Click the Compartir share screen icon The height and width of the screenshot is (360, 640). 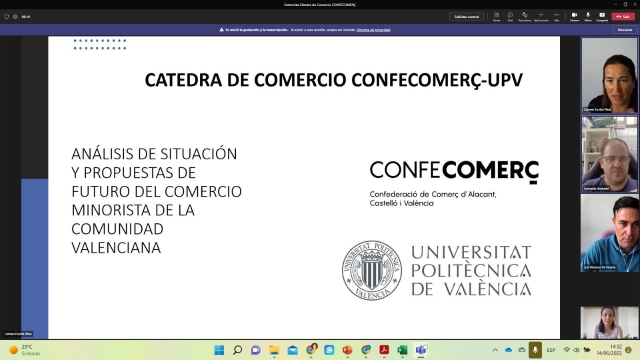(602, 16)
